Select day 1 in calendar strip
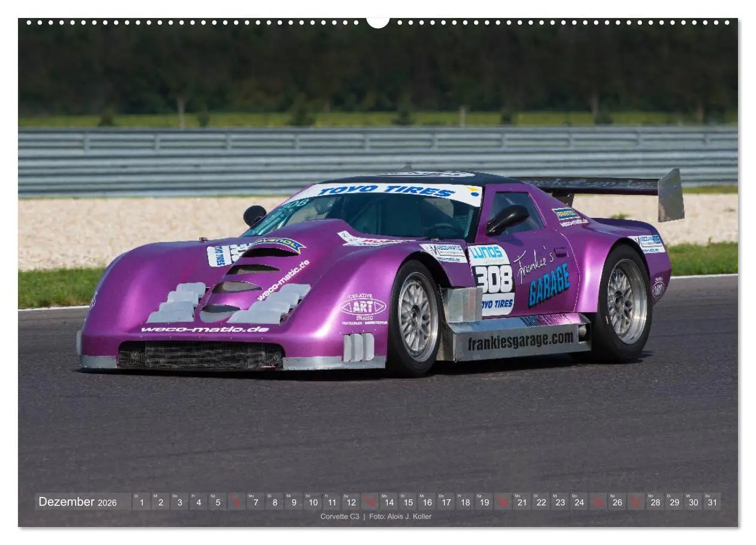756x545 pixels. coord(141,502)
